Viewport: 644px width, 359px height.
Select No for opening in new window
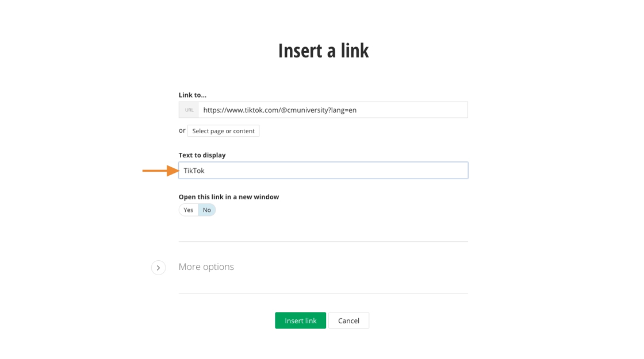click(207, 210)
